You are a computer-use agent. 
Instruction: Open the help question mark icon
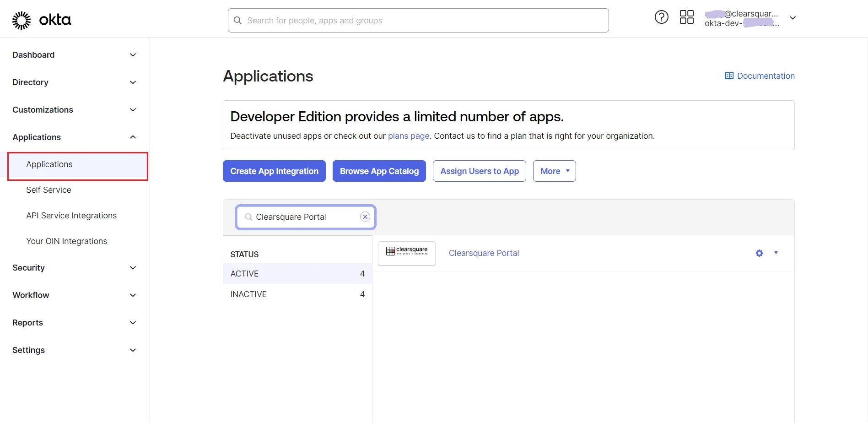tap(661, 17)
